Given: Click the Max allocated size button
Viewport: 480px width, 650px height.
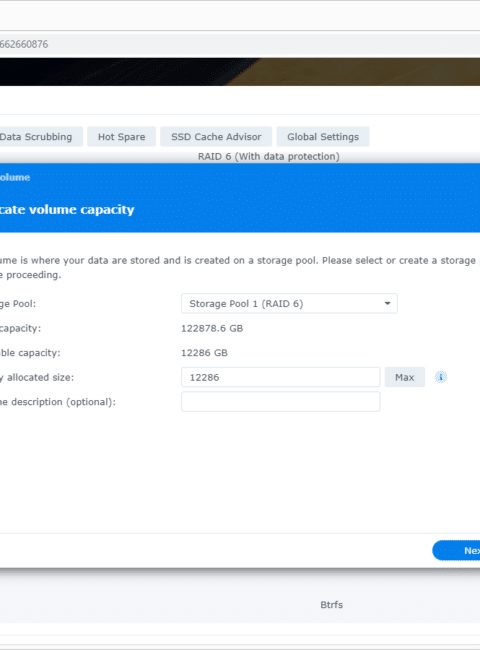Looking at the screenshot, I should (x=405, y=377).
